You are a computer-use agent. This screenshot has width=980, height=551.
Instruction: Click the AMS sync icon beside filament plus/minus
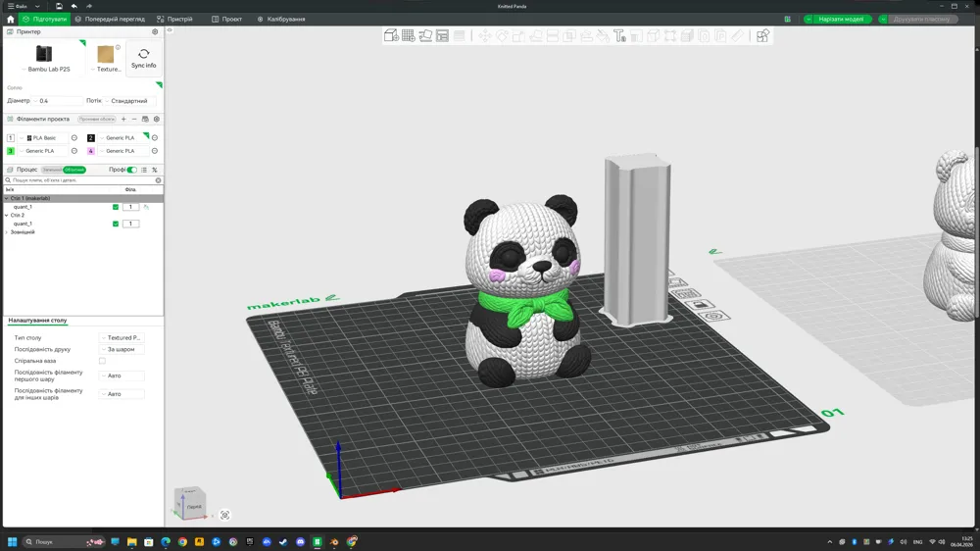coord(145,119)
